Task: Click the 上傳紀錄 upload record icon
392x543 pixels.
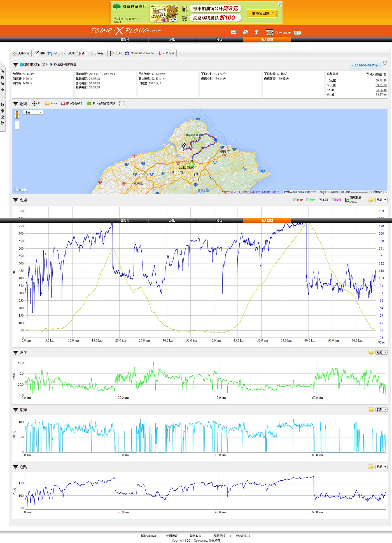Action: pos(15,53)
